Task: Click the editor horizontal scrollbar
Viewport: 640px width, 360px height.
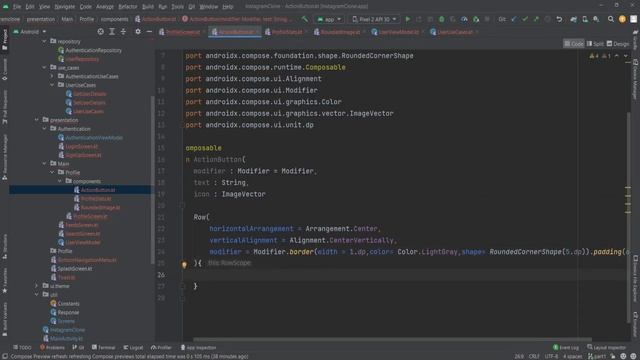Action: tap(392, 339)
